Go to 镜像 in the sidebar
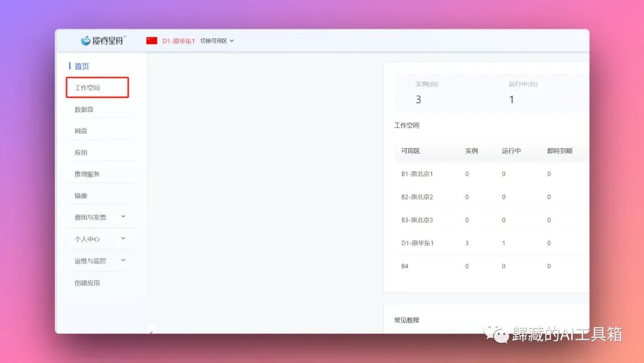The image size is (644, 363). click(81, 196)
